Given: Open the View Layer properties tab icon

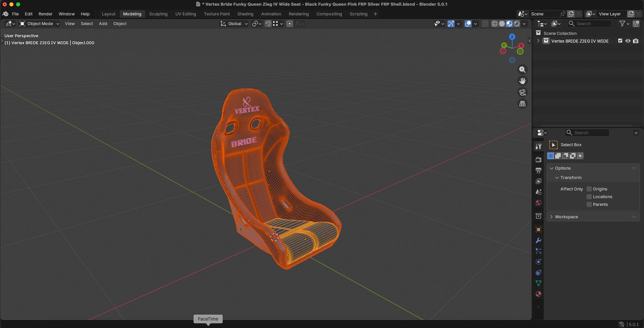Looking at the screenshot, I should click(538, 181).
